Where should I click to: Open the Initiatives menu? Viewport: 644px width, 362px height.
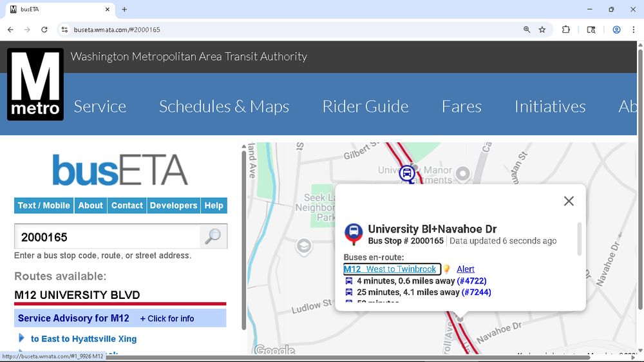coord(551,106)
